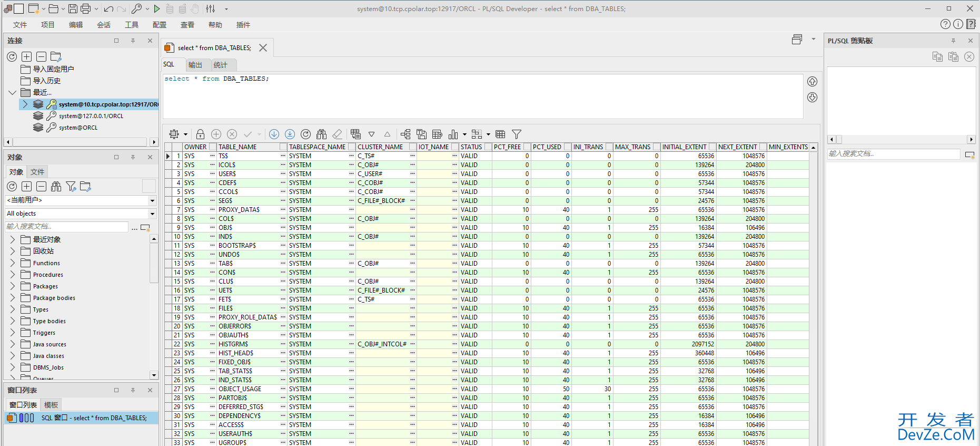The image size is (980, 446).
Task: Refresh the objects list in the 对象 panel
Action: (x=12, y=186)
